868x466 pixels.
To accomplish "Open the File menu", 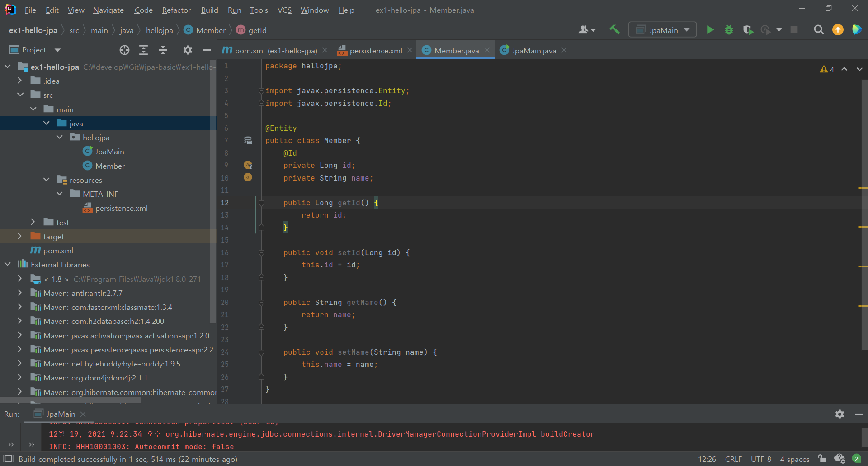I will click(30, 10).
